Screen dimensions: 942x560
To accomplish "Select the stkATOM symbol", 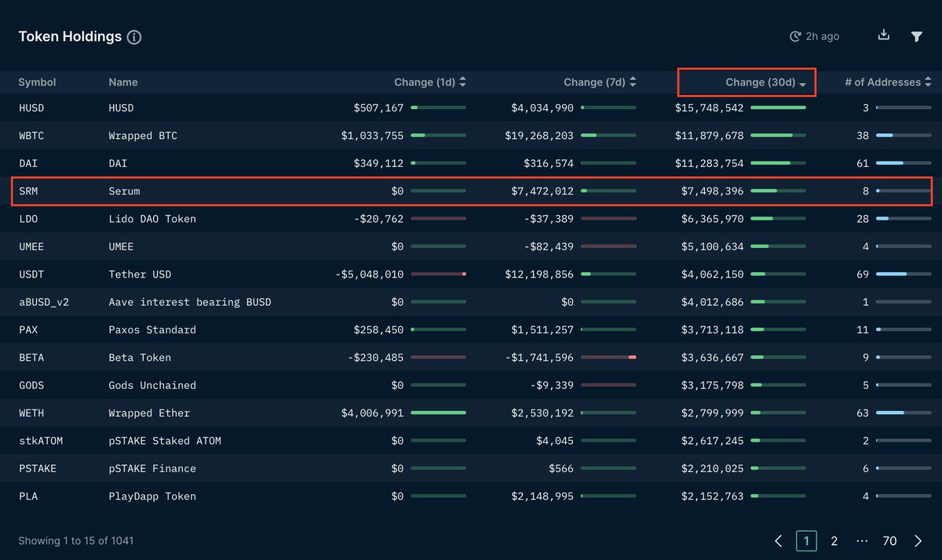I will (x=41, y=441).
